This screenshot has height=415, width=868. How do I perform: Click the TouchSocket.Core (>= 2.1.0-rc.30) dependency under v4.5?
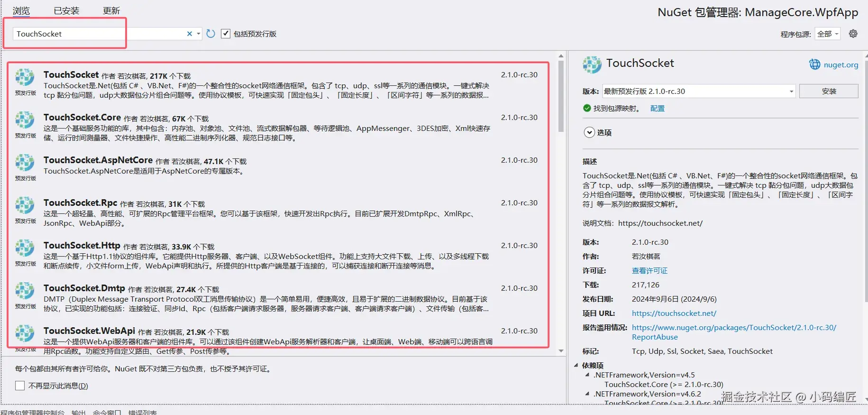point(664,385)
